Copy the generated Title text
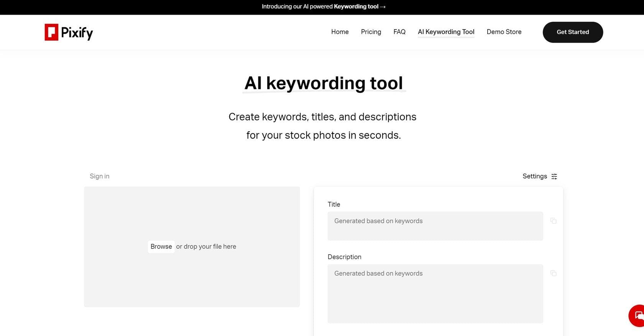The image size is (644, 336). click(x=553, y=221)
